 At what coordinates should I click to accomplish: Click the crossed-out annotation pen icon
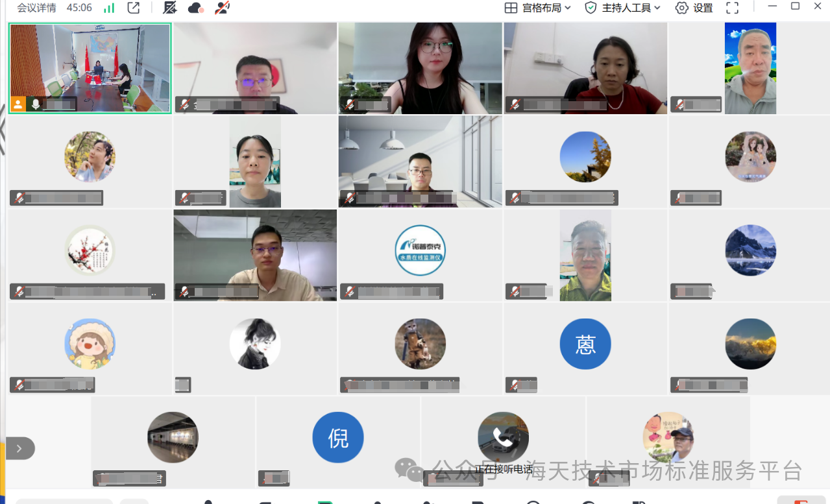170,8
